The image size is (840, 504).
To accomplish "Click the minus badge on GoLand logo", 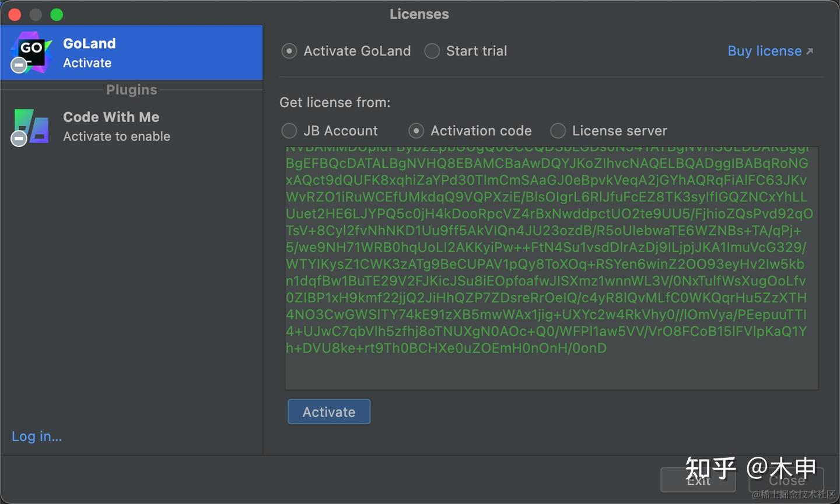I will [19, 65].
